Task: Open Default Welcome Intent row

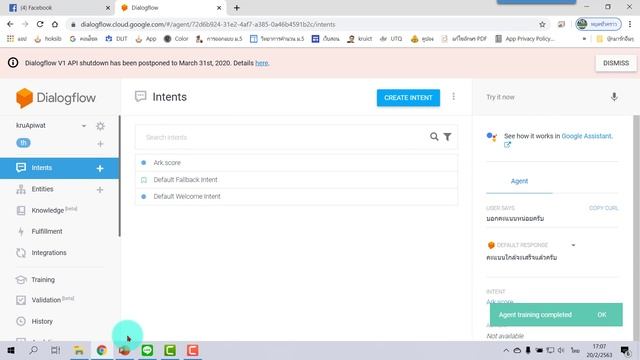Action: tap(296, 196)
